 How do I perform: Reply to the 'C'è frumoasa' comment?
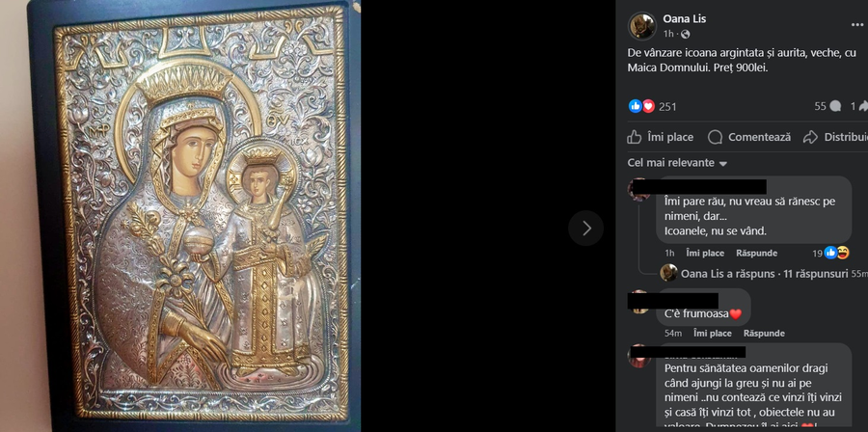click(764, 334)
